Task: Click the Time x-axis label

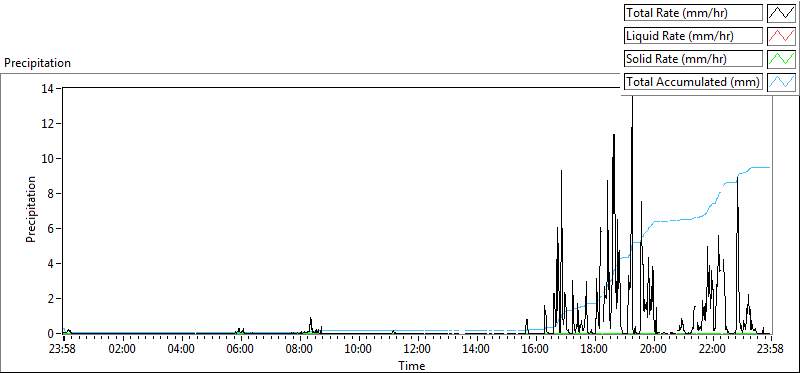Action: point(411,365)
